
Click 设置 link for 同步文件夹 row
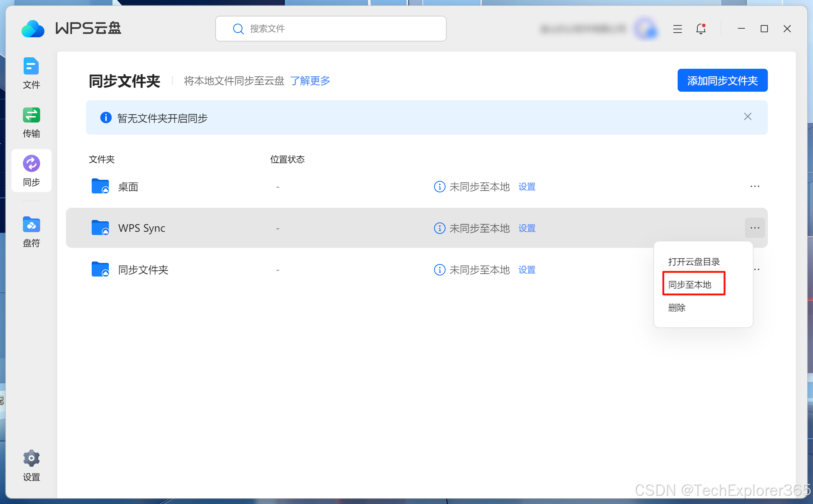[x=526, y=270]
